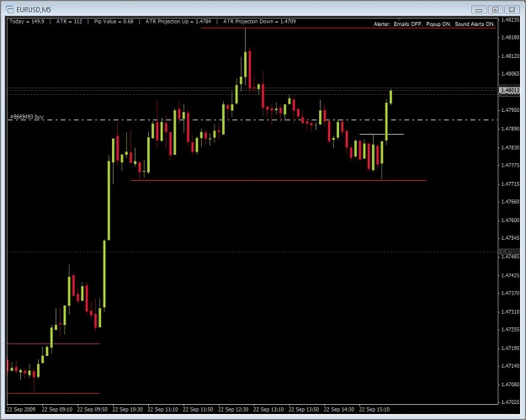Click the 1.48180 price axis label
526x420 pixels.
[x=510, y=37]
